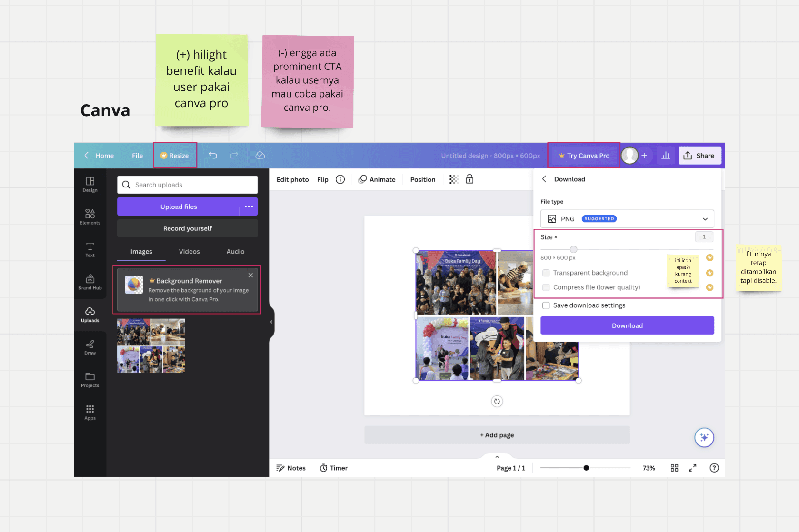Image resolution: width=799 pixels, height=532 pixels.
Task: Click the Upload files button
Action: pos(179,207)
